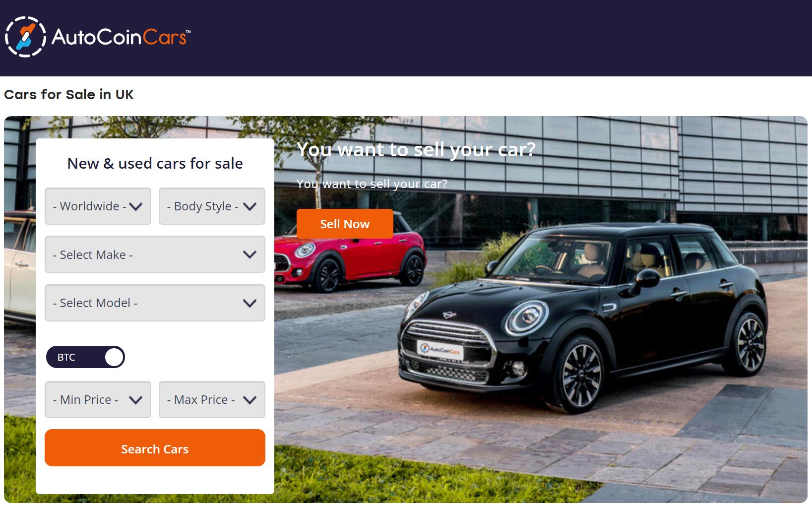Screen dimensions: 812x508
Task: Open the Worldwide location dropdown
Action: tap(98, 206)
